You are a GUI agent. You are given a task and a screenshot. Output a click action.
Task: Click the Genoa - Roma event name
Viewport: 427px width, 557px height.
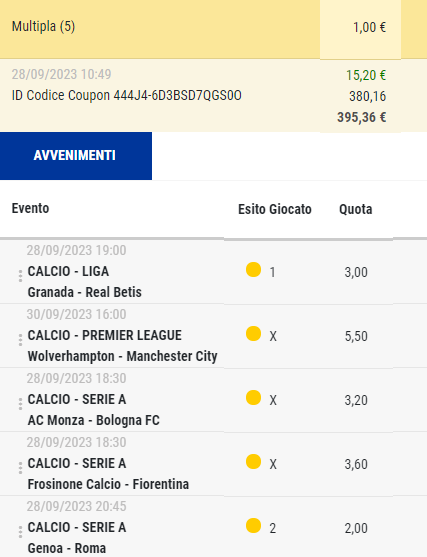point(67,548)
